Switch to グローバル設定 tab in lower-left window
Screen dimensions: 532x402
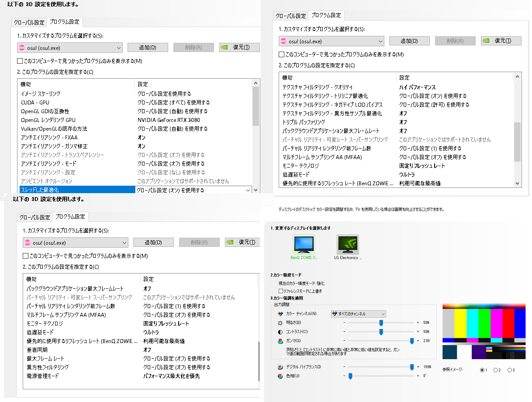click(35, 217)
